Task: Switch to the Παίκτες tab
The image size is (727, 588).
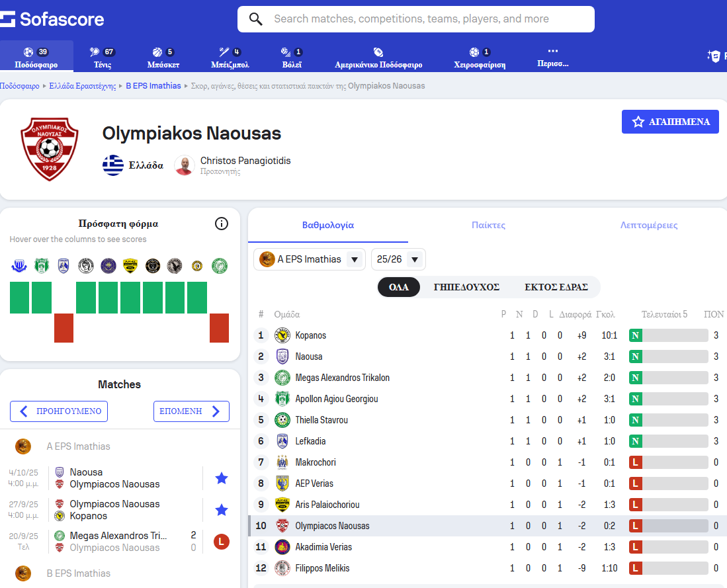Action: click(488, 226)
